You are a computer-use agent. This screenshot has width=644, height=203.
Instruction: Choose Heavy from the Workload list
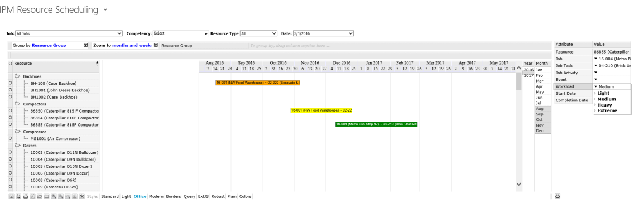coord(604,105)
